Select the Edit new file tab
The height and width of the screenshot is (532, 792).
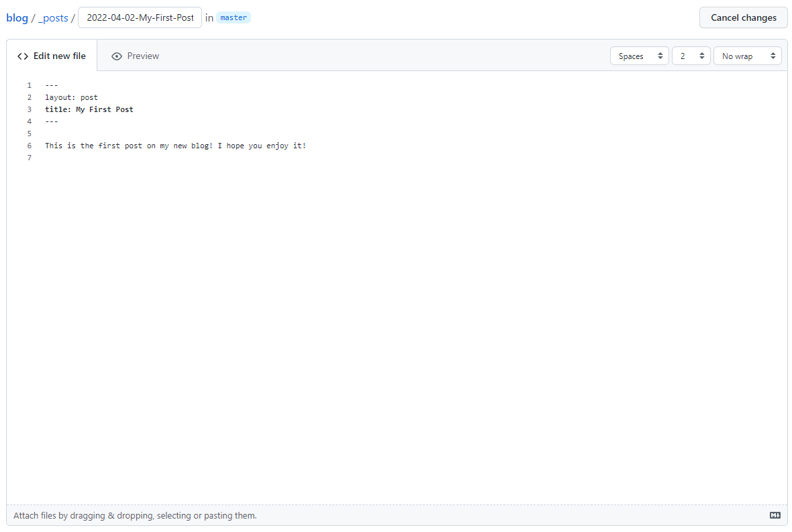[52, 56]
